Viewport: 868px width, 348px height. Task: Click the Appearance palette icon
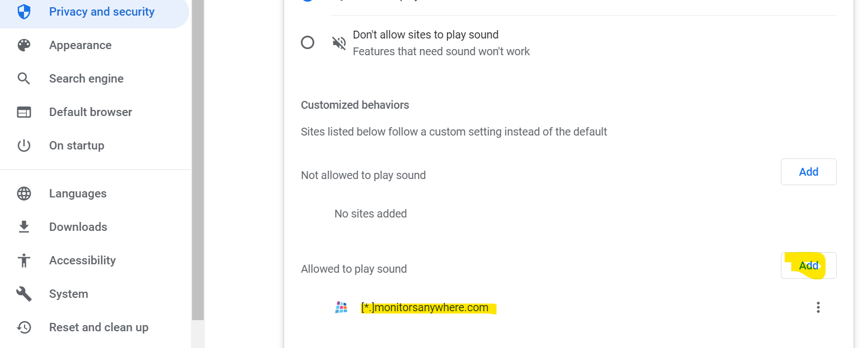coord(23,45)
